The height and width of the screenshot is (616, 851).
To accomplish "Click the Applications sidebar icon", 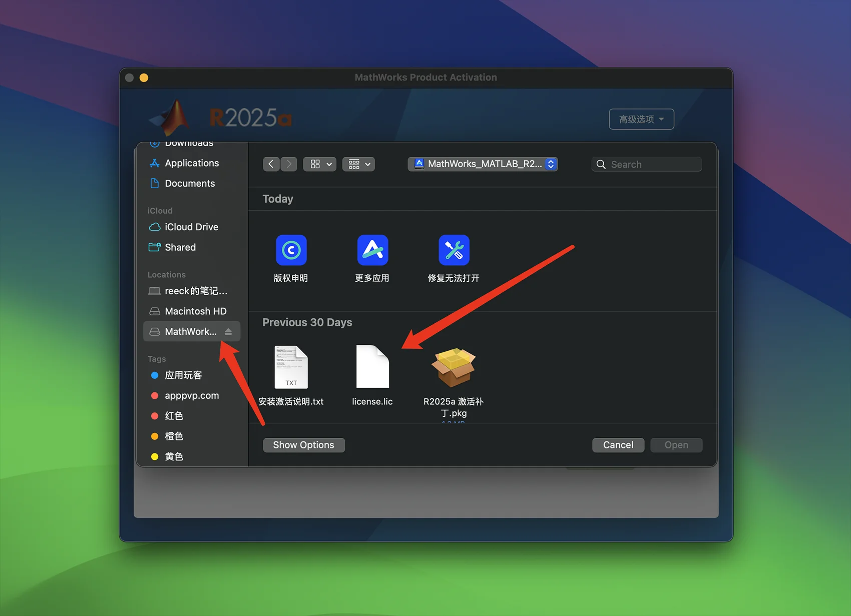I will tap(155, 163).
